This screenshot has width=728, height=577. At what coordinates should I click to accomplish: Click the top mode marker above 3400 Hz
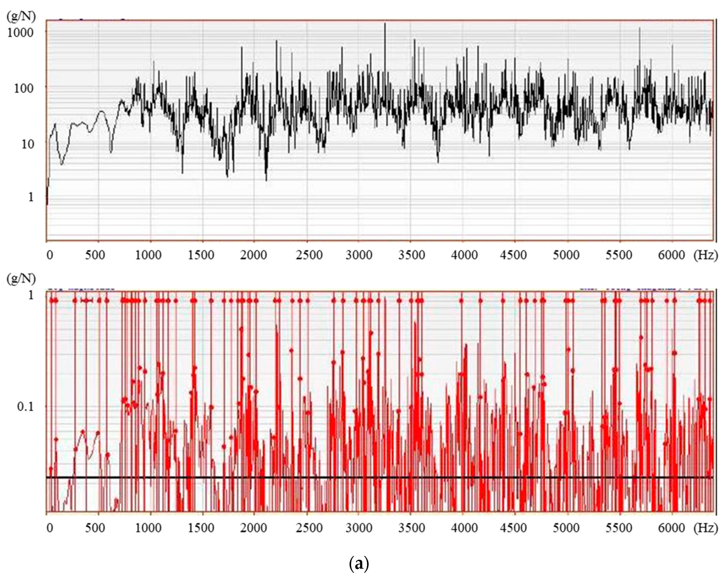click(399, 300)
